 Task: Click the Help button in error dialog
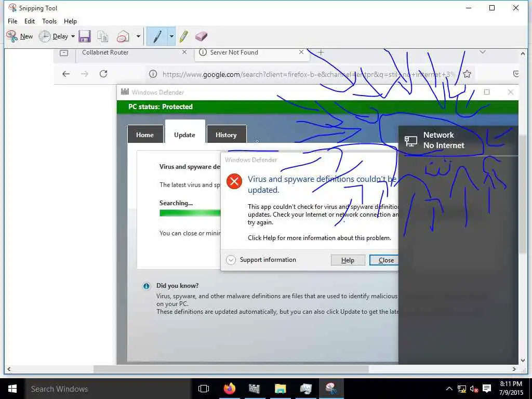pyautogui.click(x=348, y=260)
